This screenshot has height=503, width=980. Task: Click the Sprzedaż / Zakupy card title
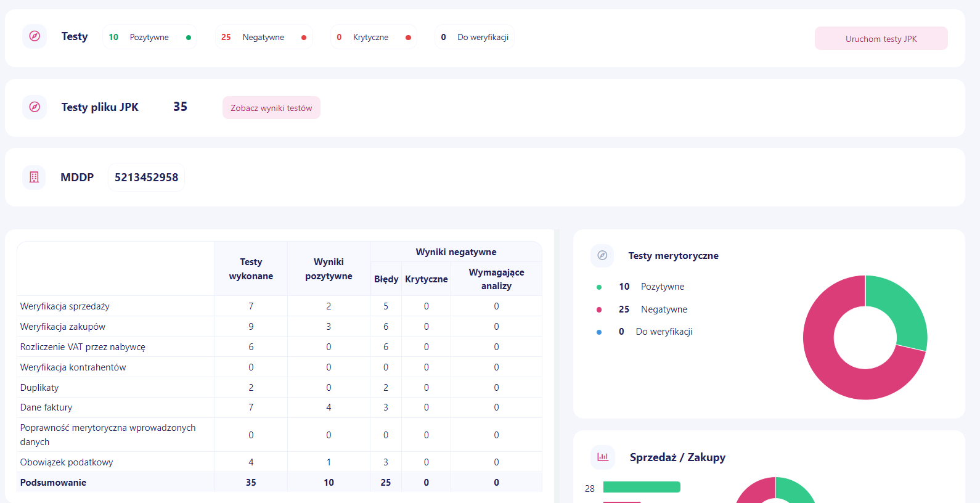pyautogui.click(x=677, y=457)
